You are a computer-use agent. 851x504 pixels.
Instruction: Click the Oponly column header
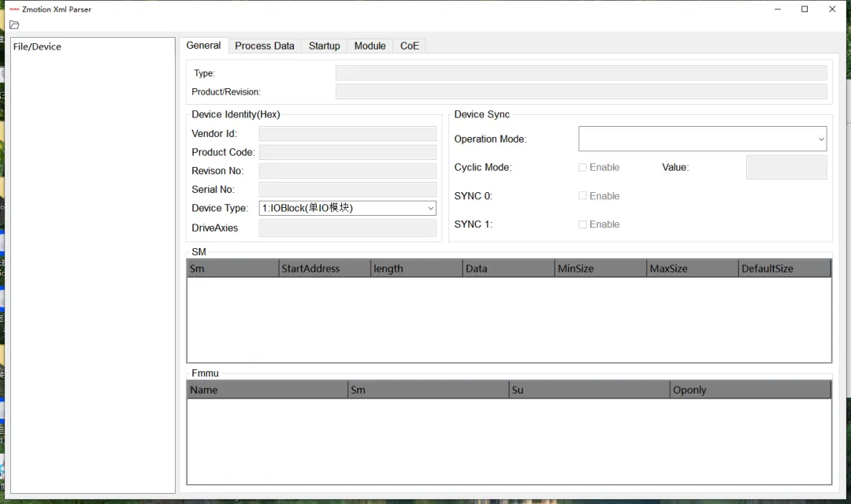pos(751,390)
